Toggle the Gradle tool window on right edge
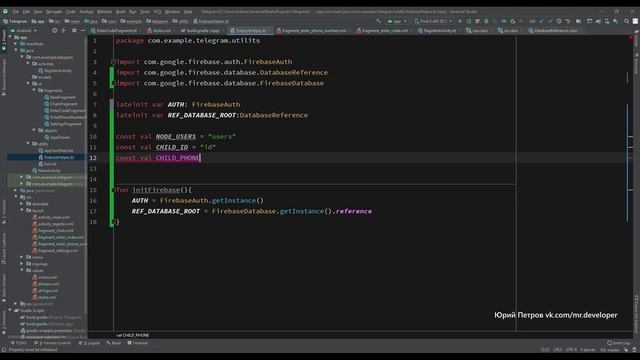The width and height of the screenshot is (640, 360). (636, 38)
